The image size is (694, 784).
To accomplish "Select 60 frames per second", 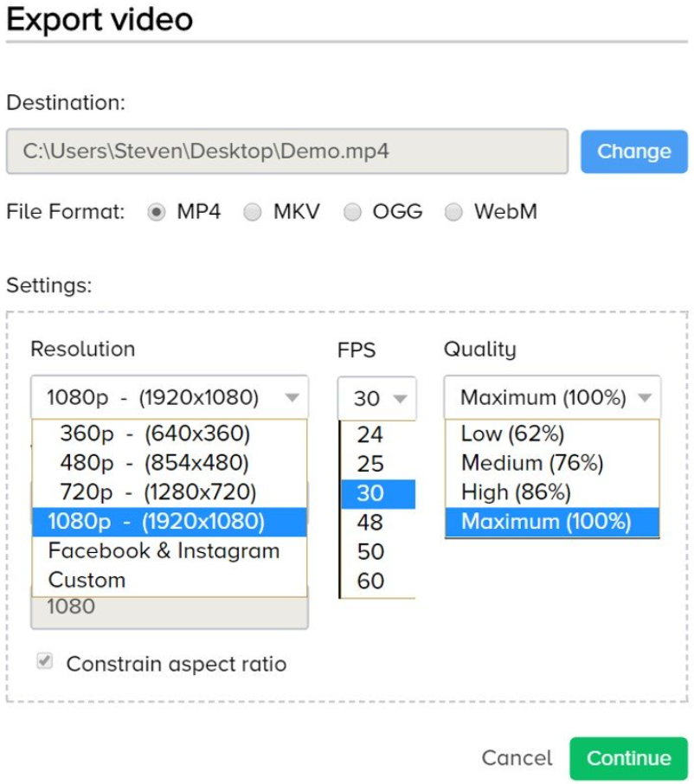I will coord(378,581).
